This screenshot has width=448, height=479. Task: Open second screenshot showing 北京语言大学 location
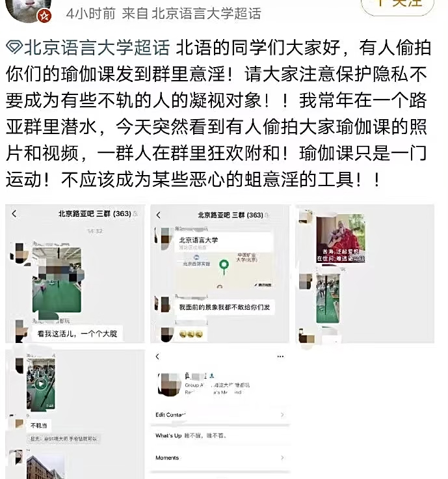[220, 274]
